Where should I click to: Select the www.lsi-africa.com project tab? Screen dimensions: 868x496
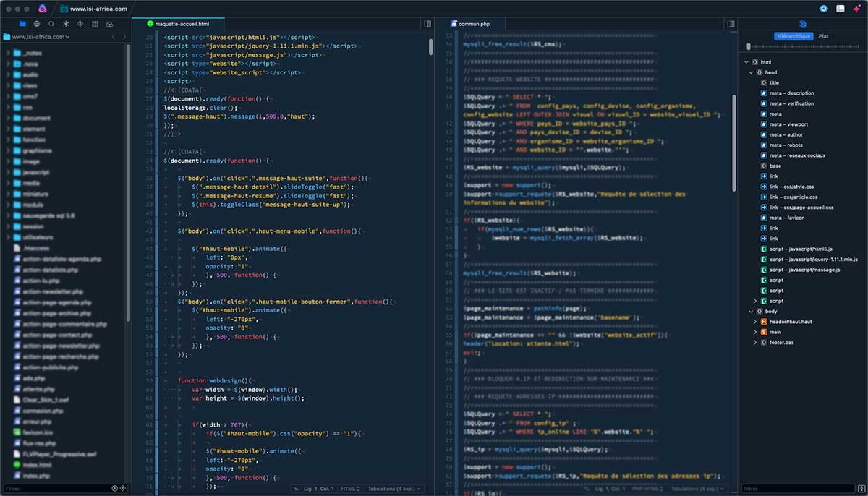93,9
